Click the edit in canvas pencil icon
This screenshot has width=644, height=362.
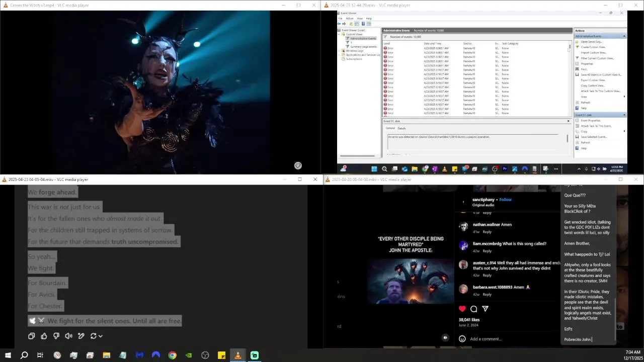pyautogui.click(x=81, y=336)
